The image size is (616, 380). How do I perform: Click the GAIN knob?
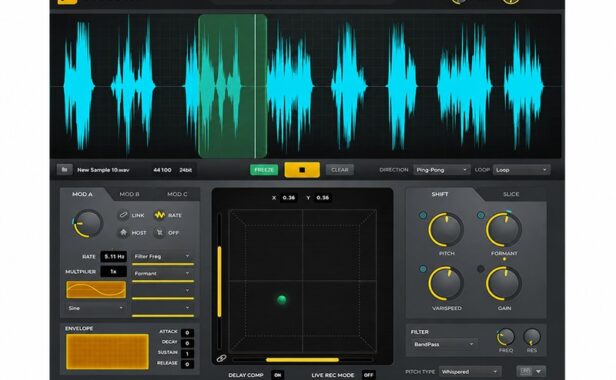click(x=504, y=284)
